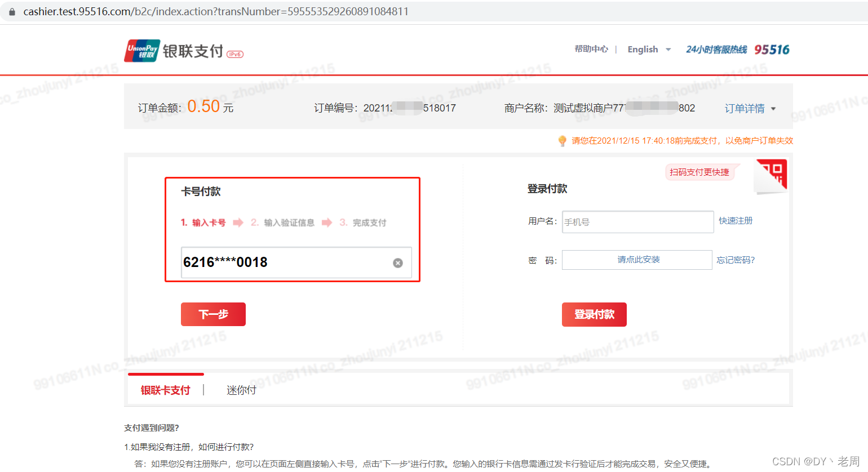The width and height of the screenshot is (868, 472).
Task: Click into the card number field
Action: coord(296,262)
